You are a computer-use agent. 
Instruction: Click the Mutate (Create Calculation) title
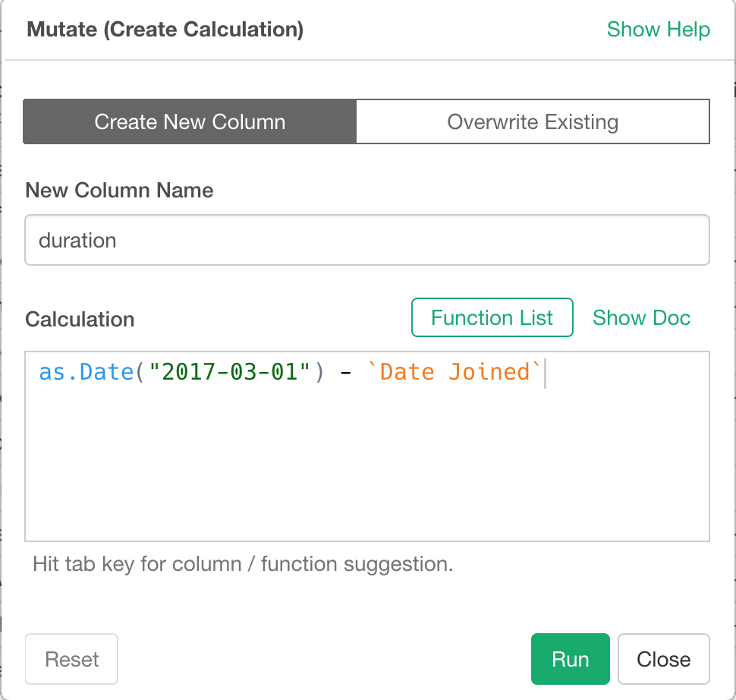[165, 29]
